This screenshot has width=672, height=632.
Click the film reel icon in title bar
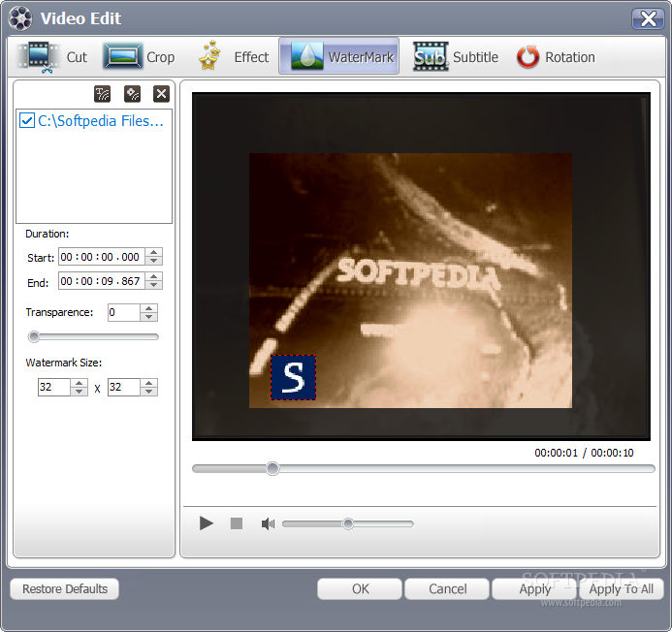point(20,18)
